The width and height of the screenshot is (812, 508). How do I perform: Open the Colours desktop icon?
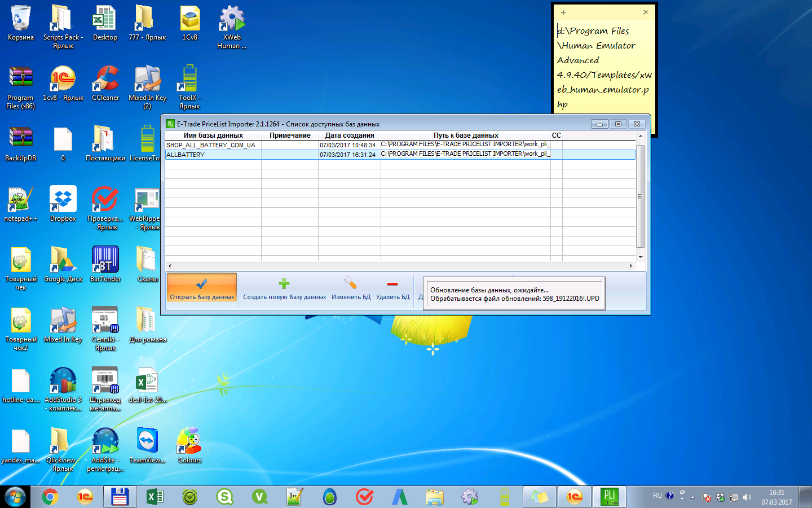point(190,446)
